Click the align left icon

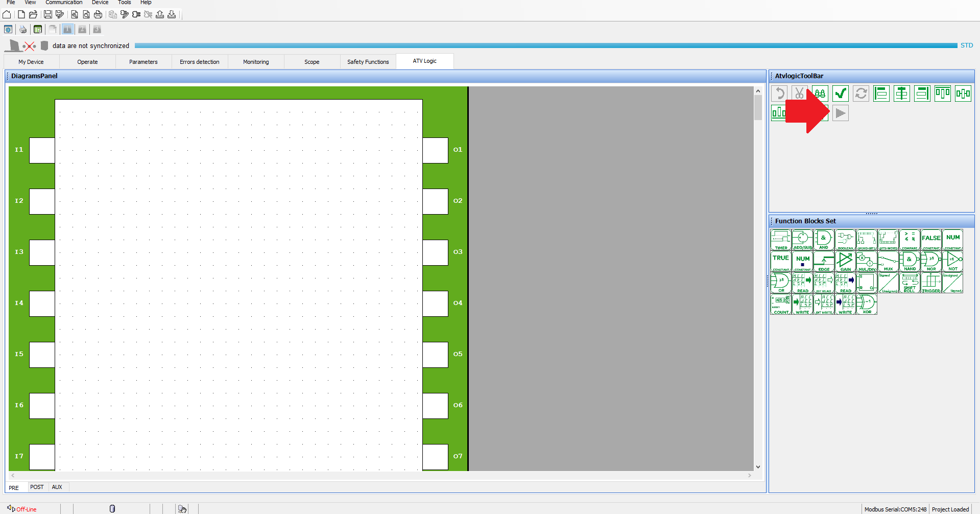tap(881, 94)
